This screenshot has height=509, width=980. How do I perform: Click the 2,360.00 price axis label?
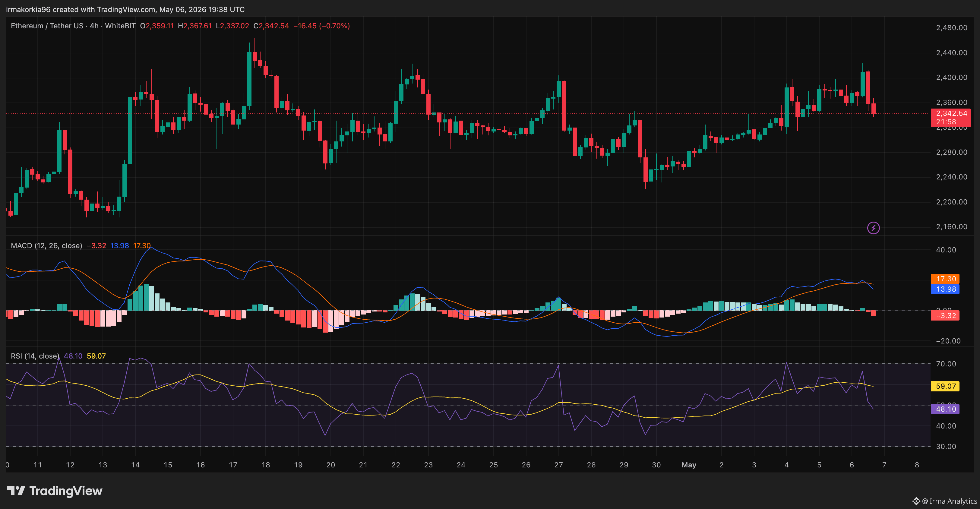click(x=951, y=102)
